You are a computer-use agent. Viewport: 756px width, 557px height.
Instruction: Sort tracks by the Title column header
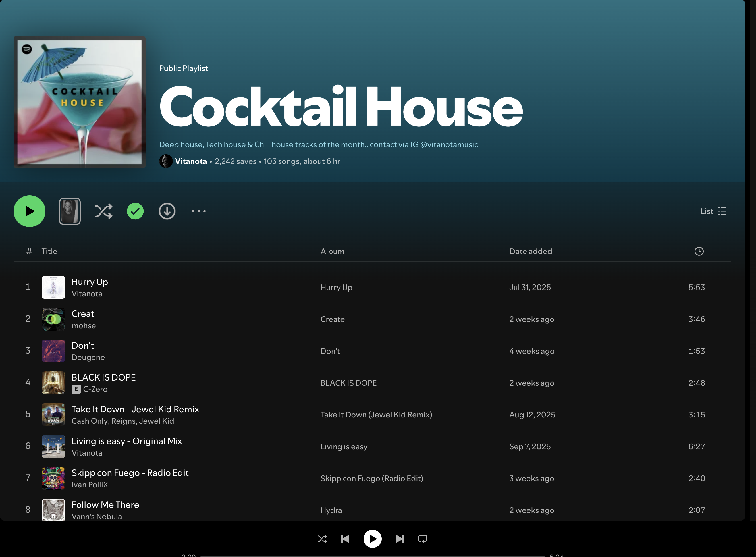pos(49,252)
